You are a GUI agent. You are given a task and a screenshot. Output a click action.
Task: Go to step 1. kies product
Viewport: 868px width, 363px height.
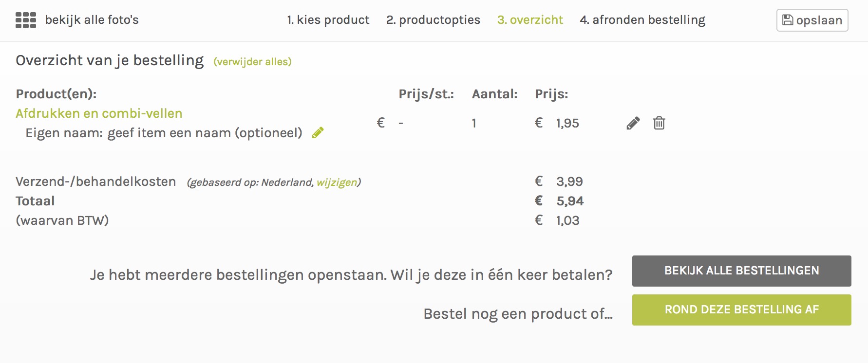tap(328, 20)
